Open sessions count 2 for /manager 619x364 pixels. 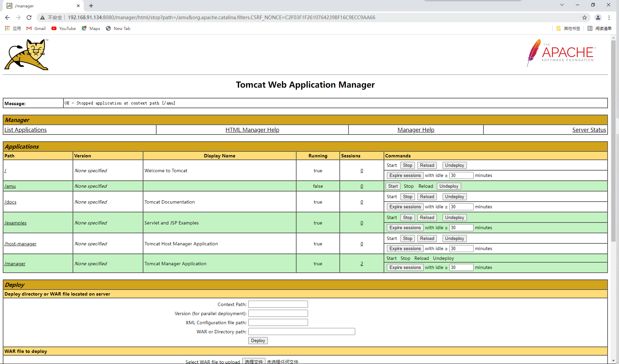pyautogui.click(x=362, y=264)
